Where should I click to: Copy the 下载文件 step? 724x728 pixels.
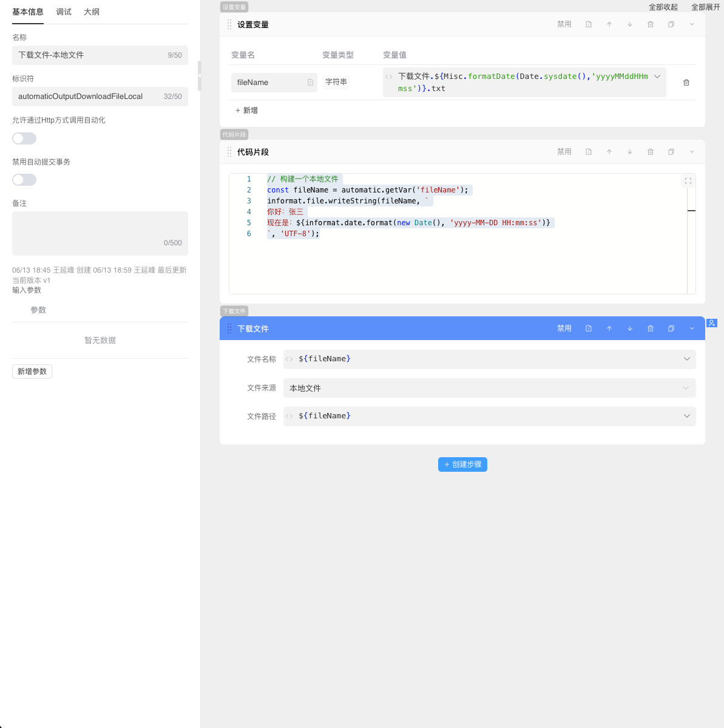click(x=671, y=328)
